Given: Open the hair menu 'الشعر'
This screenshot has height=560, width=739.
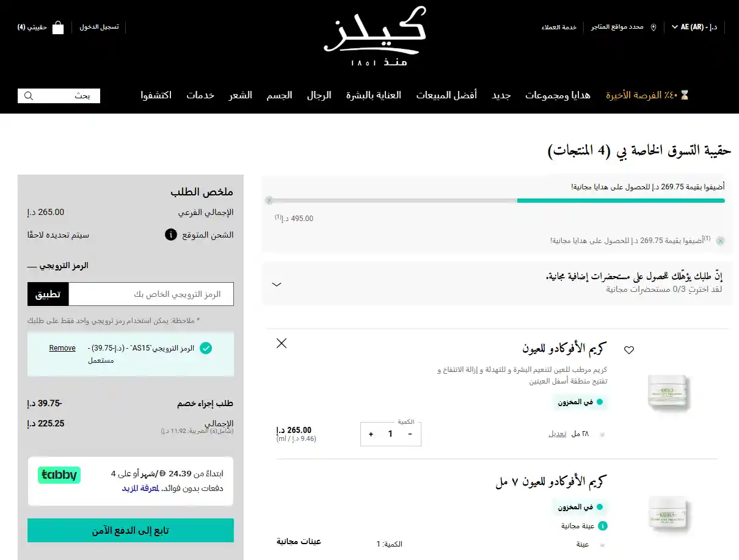Looking at the screenshot, I should pos(241,95).
